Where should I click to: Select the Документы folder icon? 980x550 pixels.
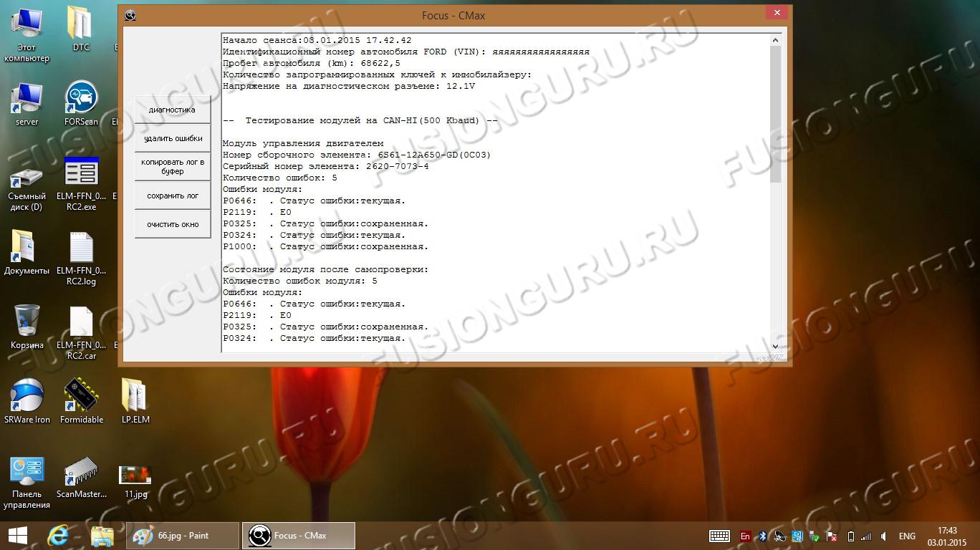point(27,253)
